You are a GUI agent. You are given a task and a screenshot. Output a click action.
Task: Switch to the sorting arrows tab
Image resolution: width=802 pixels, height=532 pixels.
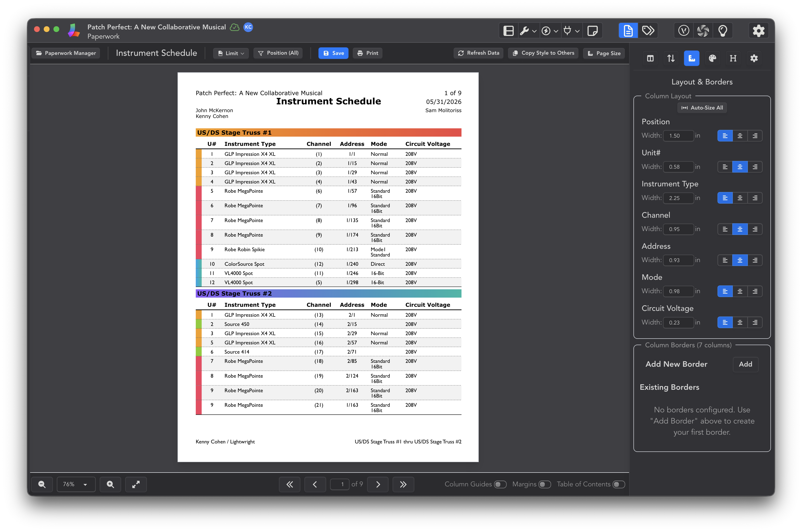(671, 58)
